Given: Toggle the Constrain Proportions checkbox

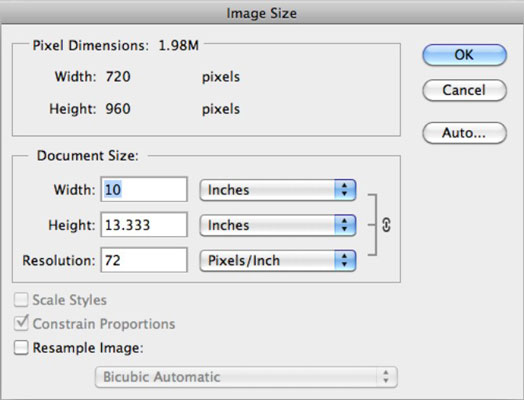Looking at the screenshot, I should tap(21, 323).
